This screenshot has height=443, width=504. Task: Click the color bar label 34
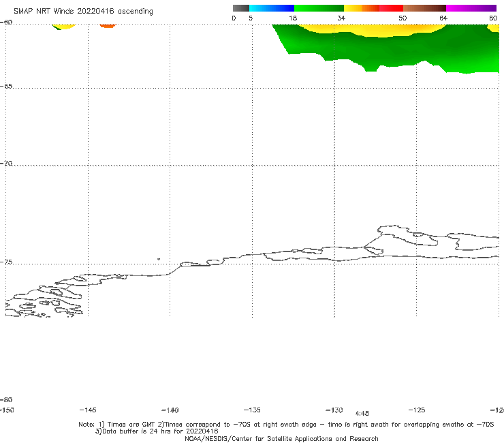pos(341,18)
